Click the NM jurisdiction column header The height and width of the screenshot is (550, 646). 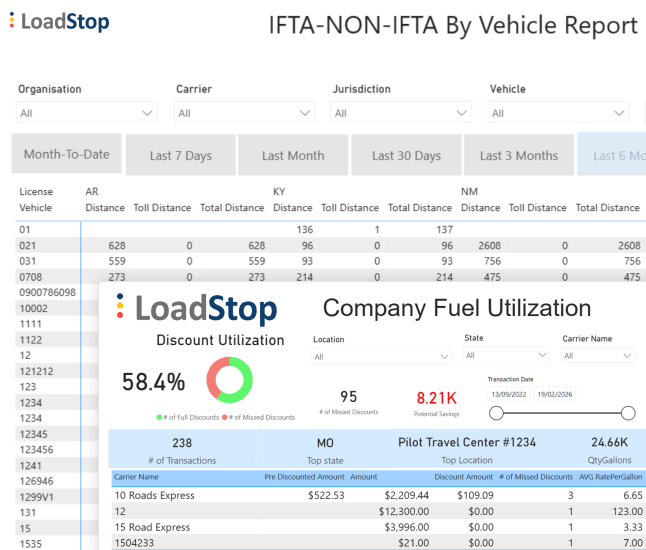coord(469,192)
